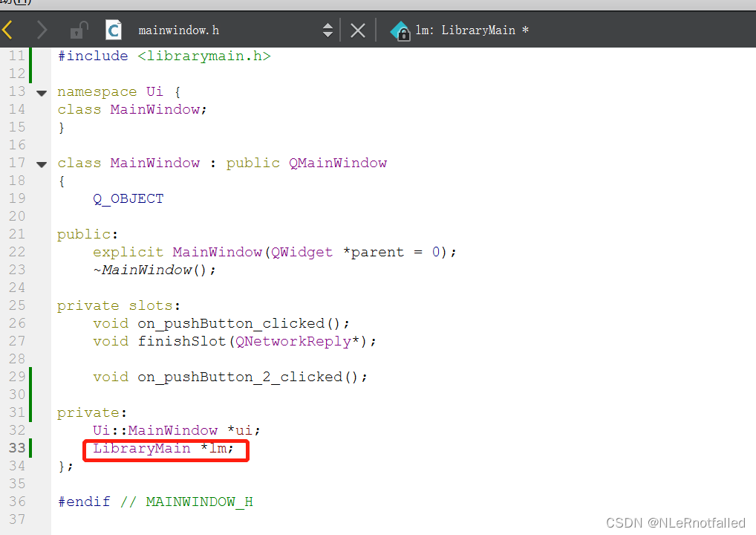Screen dimensions: 756x535
Task: Click 'Q_OBJECT' macro on line 19
Action: (x=128, y=198)
